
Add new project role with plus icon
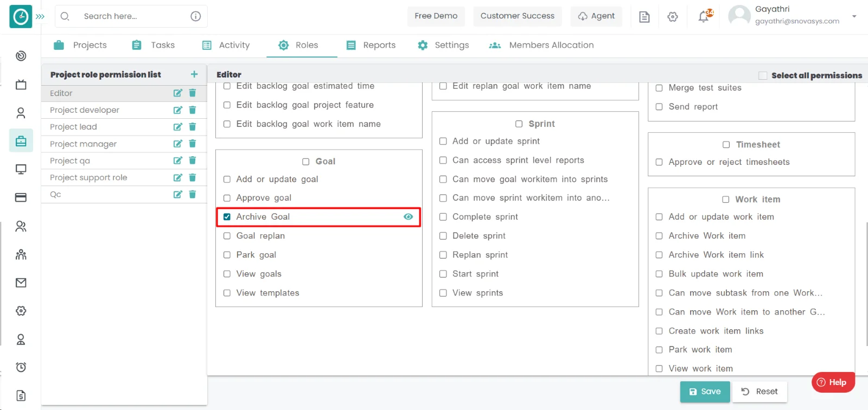click(194, 74)
